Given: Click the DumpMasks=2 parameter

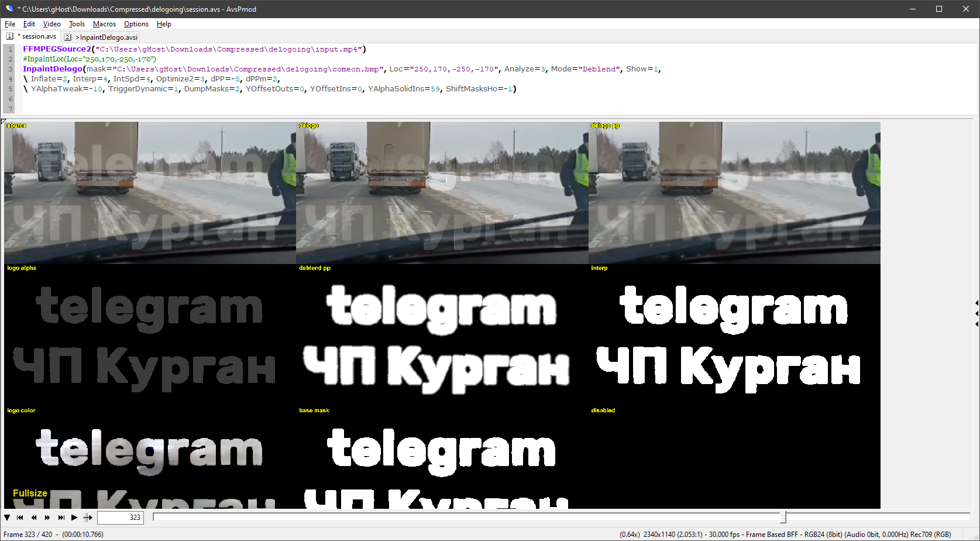Looking at the screenshot, I should tap(212, 89).
